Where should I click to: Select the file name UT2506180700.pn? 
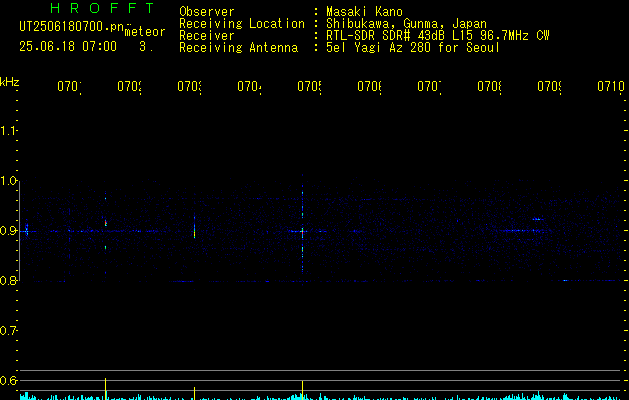click(71, 27)
